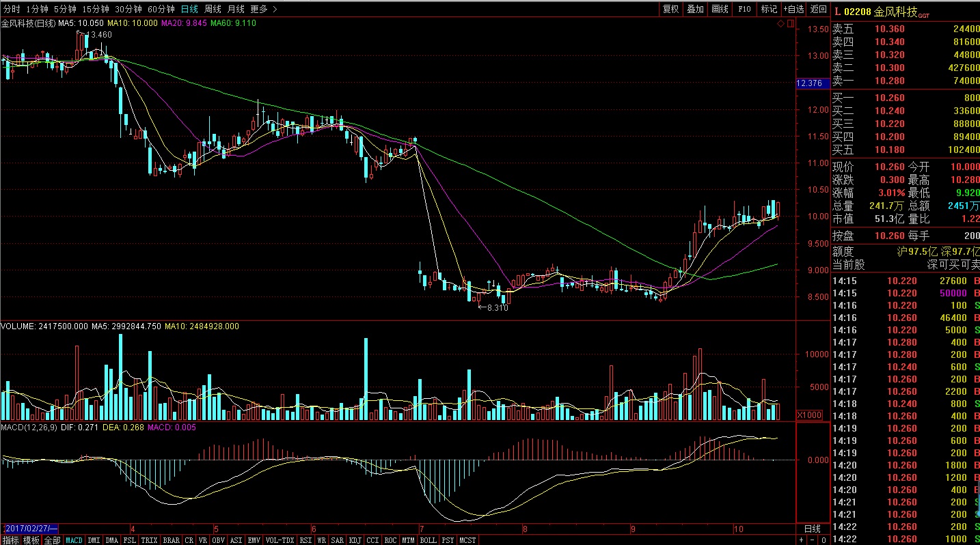Toggle the side panel icon beside the diamond
This screenshot has width=980, height=545.
[x=791, y=24]
